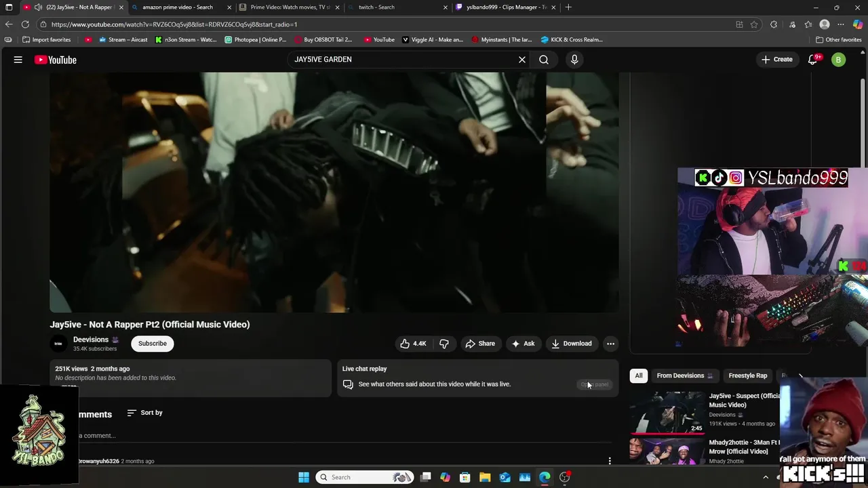Image resolution: width=868 pixels, height=488 pixels.
Task: Mute the Jay5ive tab audio icon
Action: point(38,7)
